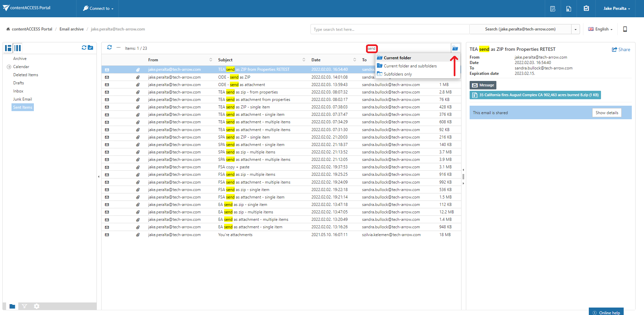Open the Jake Peralta user dropdown
This screenshot has width=644, height=315.
tap(616, 8)
